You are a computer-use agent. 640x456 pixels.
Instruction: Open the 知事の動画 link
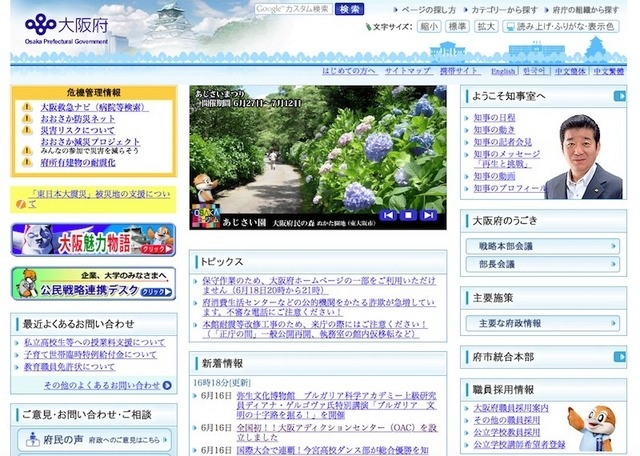point(494,176)
